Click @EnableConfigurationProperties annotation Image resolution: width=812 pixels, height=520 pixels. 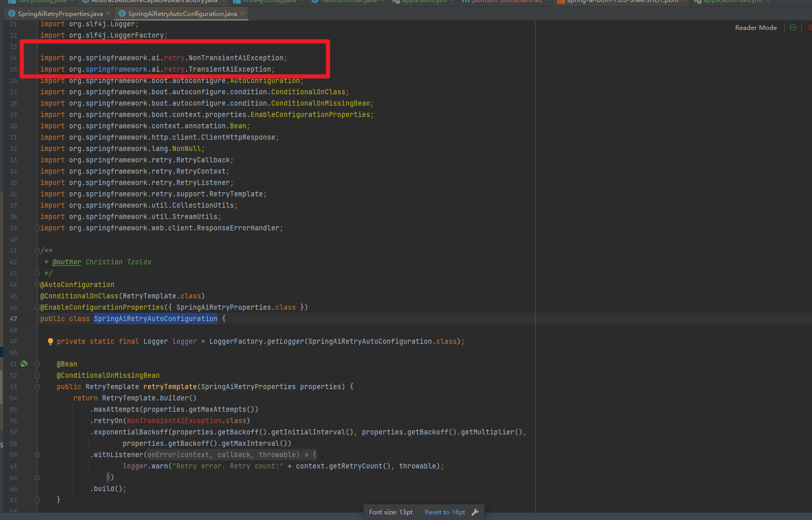click(x=102, y=307)
